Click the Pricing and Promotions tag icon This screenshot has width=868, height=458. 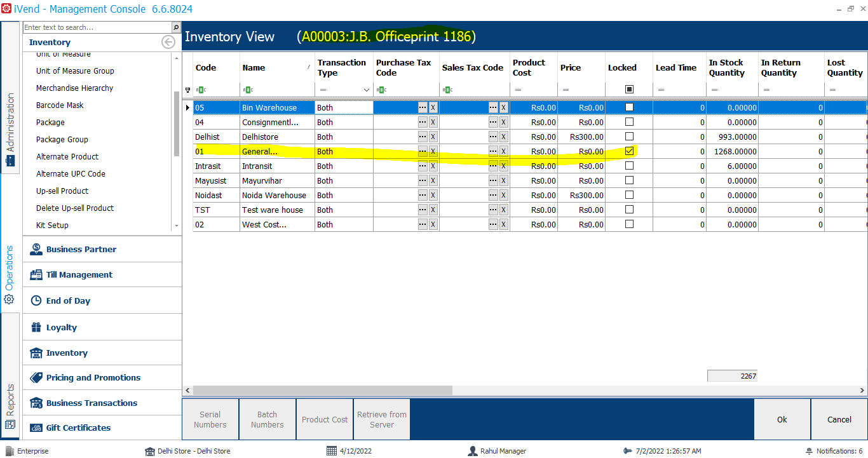coord(36,377)
